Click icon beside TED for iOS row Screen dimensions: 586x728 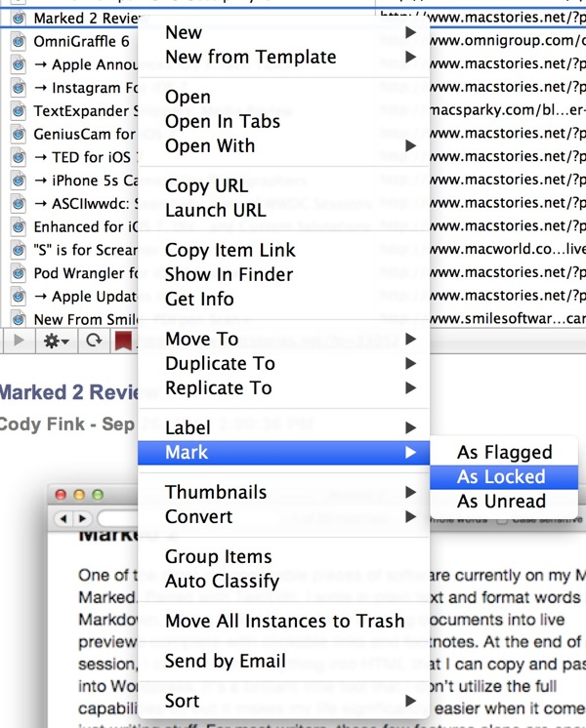click(19, 158)
